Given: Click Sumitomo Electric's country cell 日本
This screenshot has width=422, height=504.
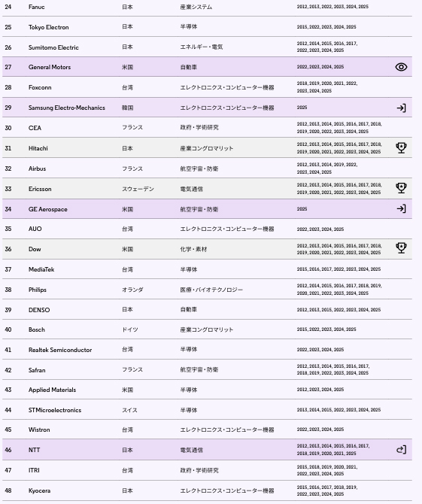Looking at the screenshot, I should 127,47.
